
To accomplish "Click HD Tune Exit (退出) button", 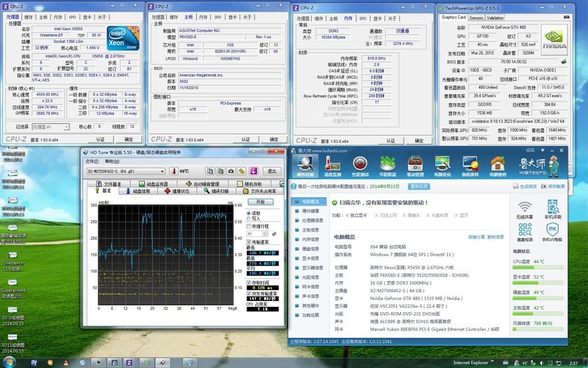I will coord(272,171).
